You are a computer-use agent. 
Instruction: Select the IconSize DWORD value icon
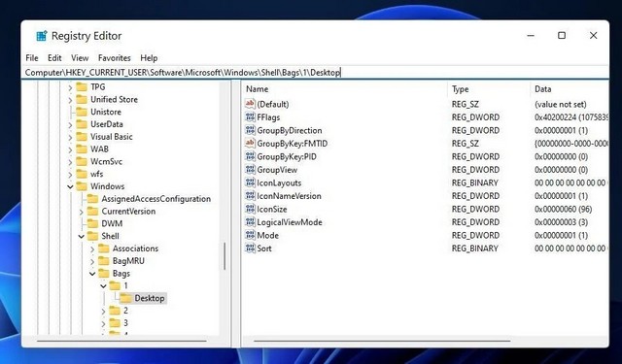coord(250,209)
